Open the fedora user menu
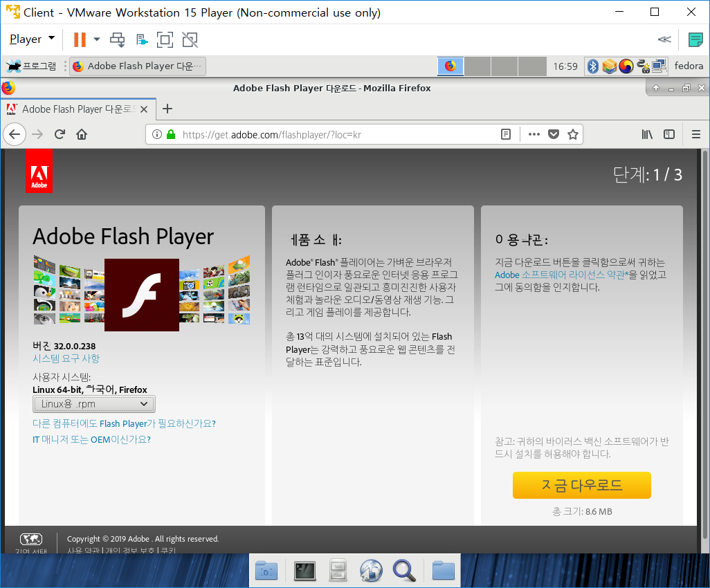 click(x=689, y=66)
